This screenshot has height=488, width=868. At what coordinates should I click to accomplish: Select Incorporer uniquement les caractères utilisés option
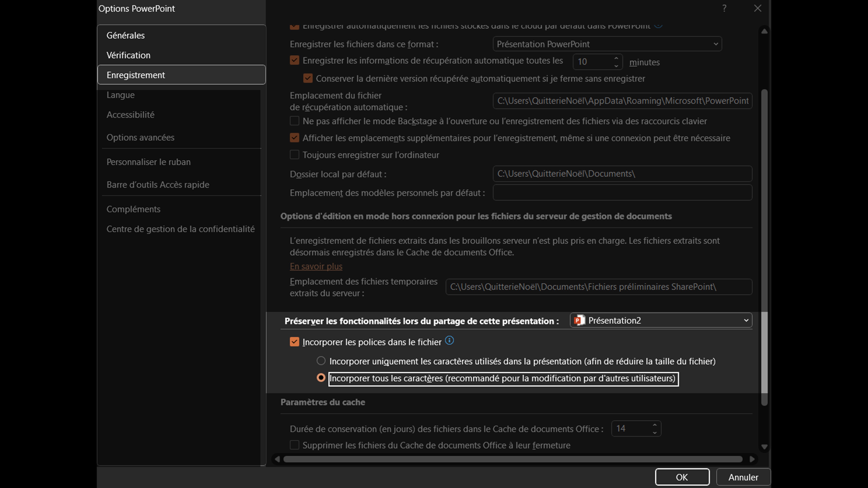pos(321,361)
